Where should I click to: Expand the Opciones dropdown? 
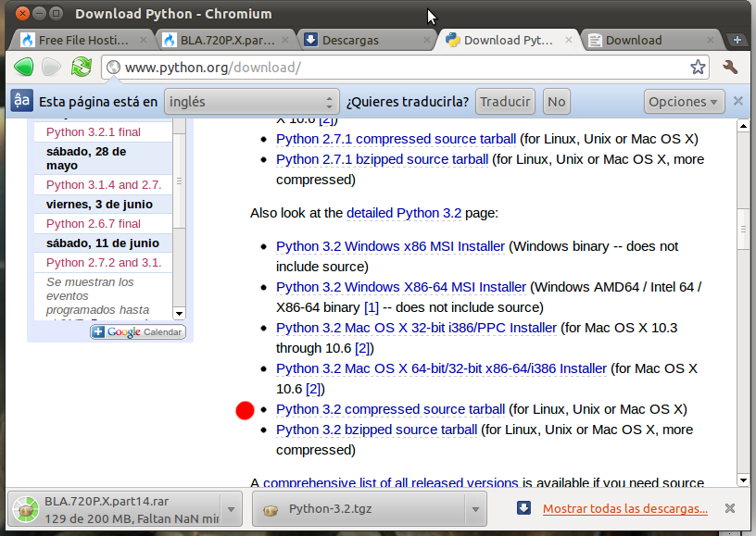click(684, 102)
